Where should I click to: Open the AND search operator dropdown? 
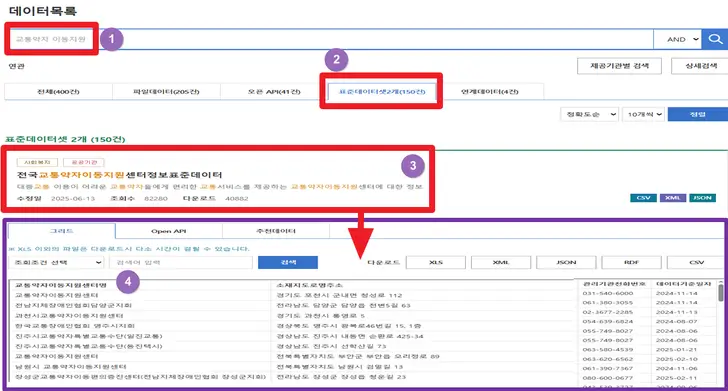tap(677, 39)
